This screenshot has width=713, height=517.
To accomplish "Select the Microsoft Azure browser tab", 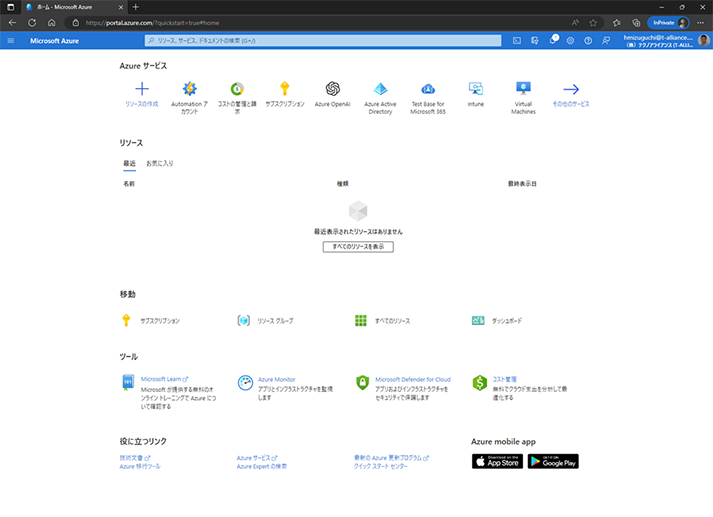I will 73,7.
